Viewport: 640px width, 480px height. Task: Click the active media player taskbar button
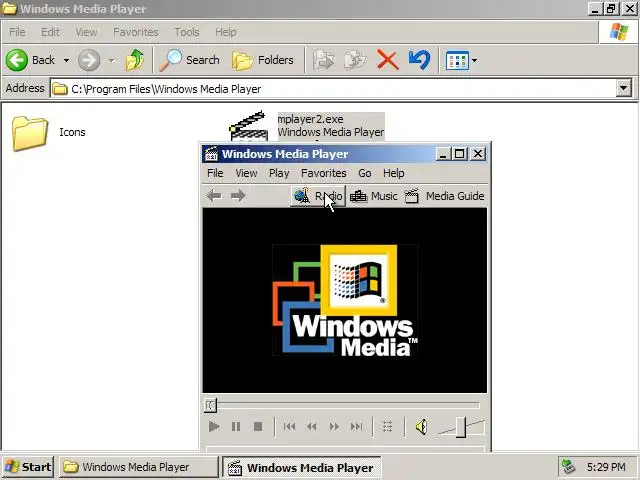pyautogui.click(x=302, y=467)
